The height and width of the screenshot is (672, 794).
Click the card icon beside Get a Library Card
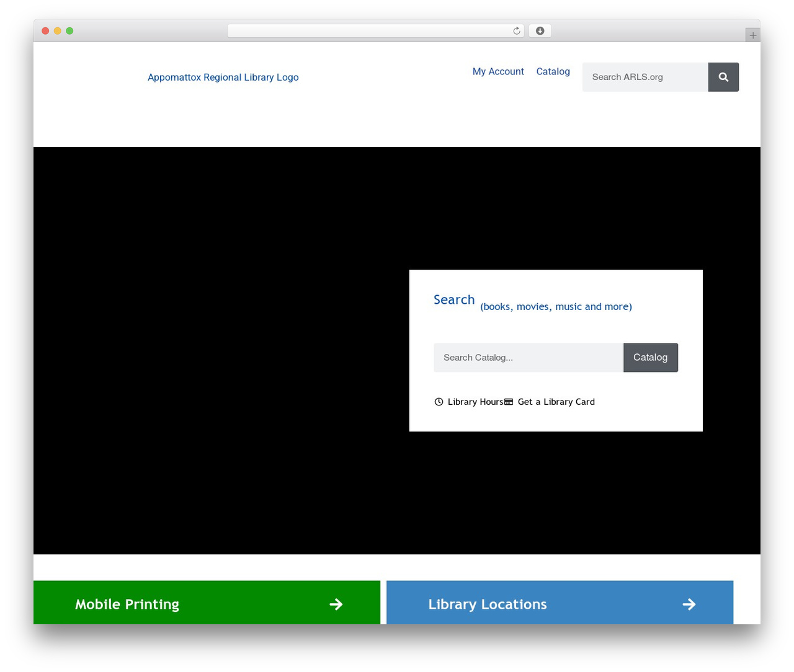point(509,402)
